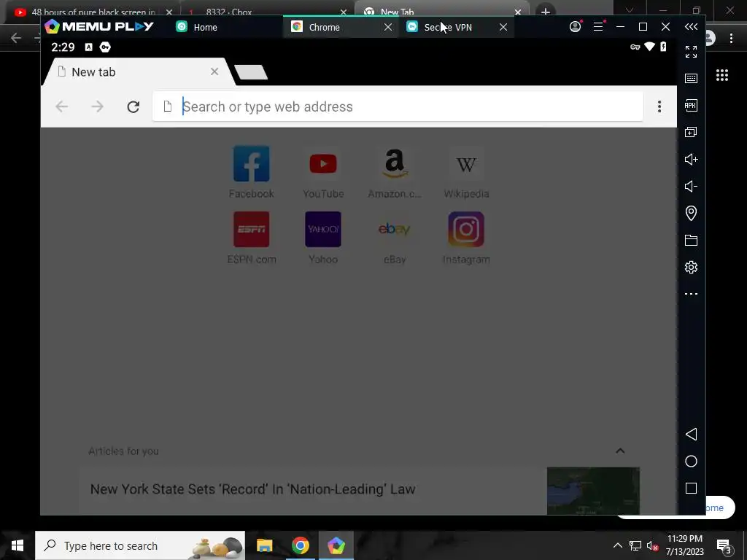Toggle MEmu fullscreen mode icon
The height and width of the screenshot is (560, 747).
691,52
